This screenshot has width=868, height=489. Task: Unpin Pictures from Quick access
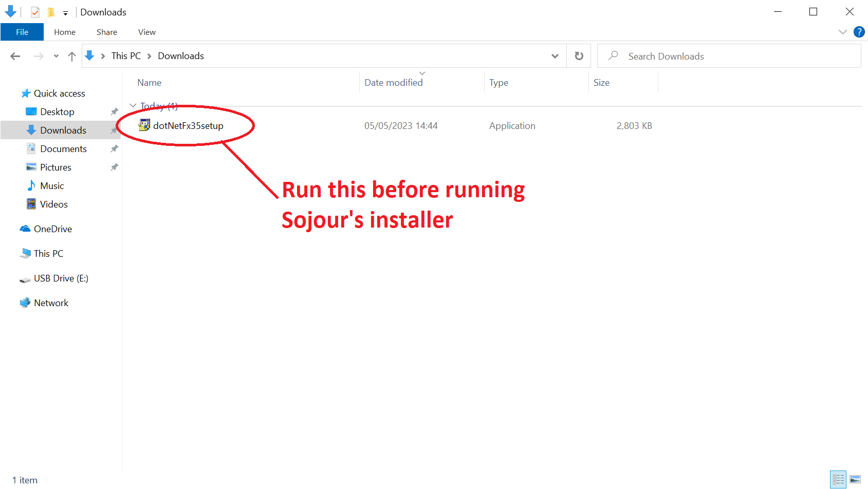coord(114,167)
